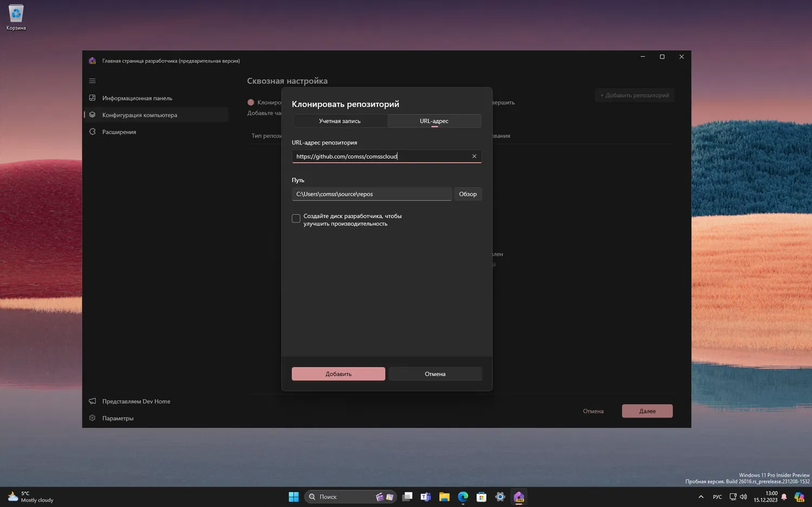The image size is (812, 507).
Task: Clear the repository URL with the X icon
Action: click(x=474, y=156)
